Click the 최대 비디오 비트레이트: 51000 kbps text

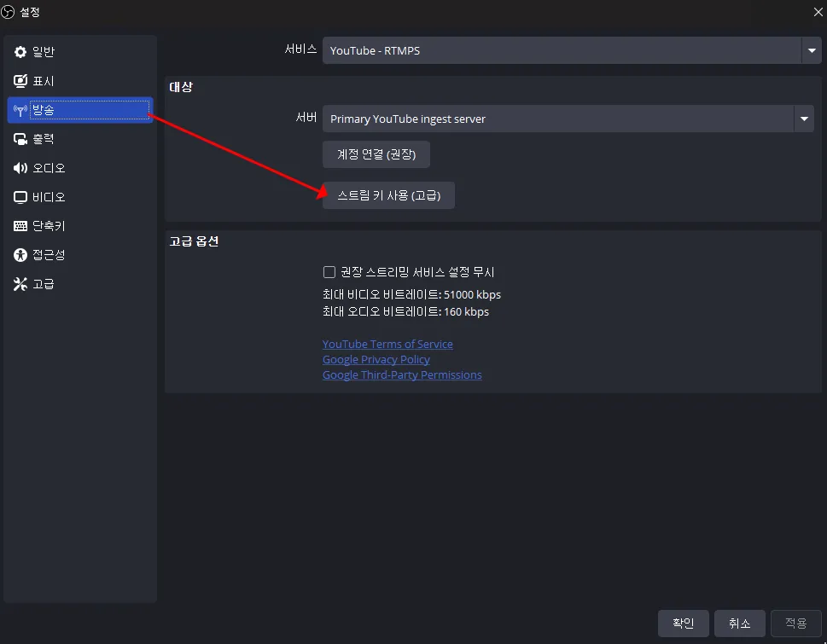411,294
